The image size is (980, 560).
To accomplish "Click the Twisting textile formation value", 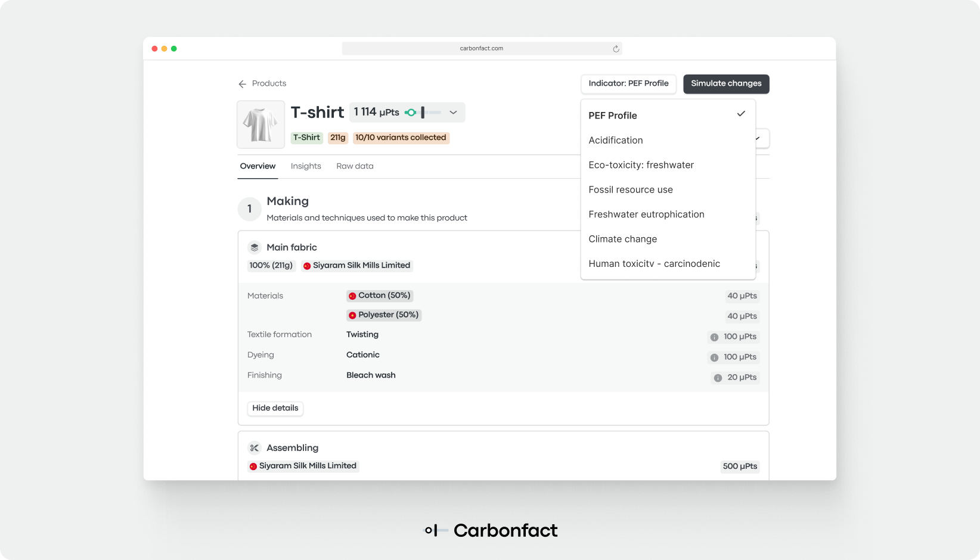I will coord(362,335).
